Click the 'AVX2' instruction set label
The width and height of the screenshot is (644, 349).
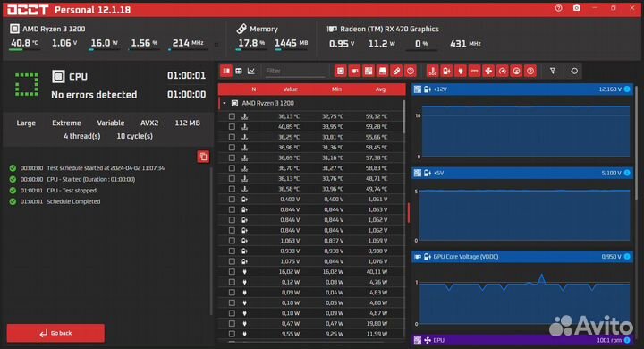pos(149,123)
